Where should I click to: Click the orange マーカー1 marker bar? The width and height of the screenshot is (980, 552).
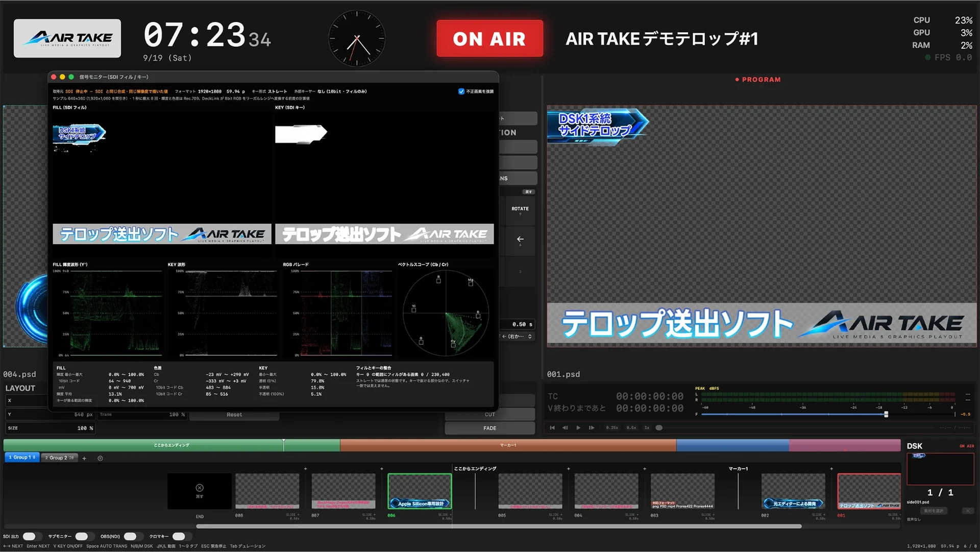pos(508,445)
